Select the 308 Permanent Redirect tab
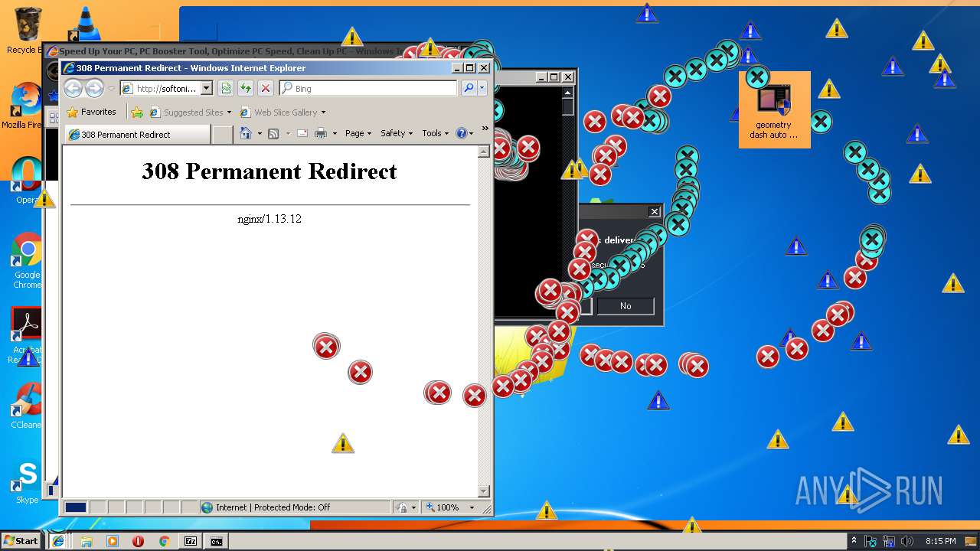 138,135
